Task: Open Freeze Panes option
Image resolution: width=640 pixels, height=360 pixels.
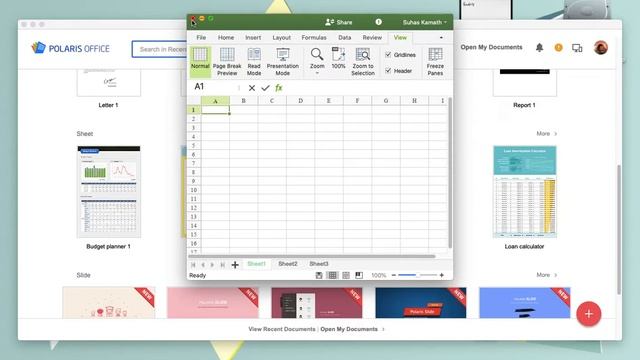Action: (x=435, y=54)
